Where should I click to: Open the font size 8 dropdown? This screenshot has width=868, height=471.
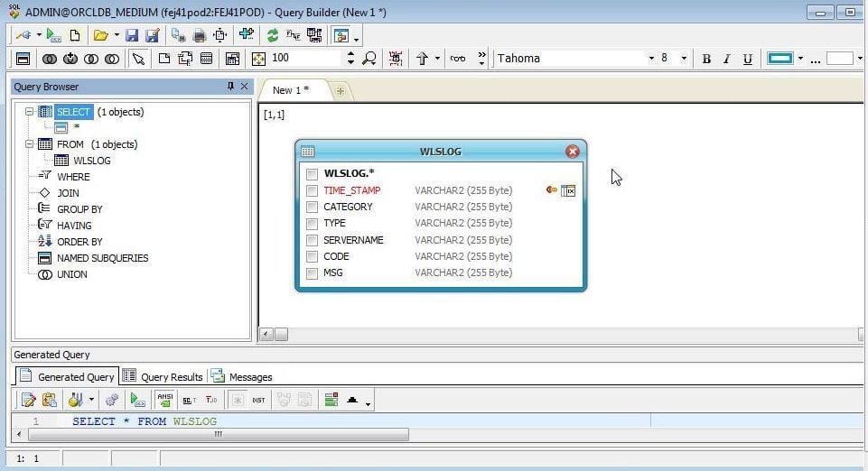684,58
